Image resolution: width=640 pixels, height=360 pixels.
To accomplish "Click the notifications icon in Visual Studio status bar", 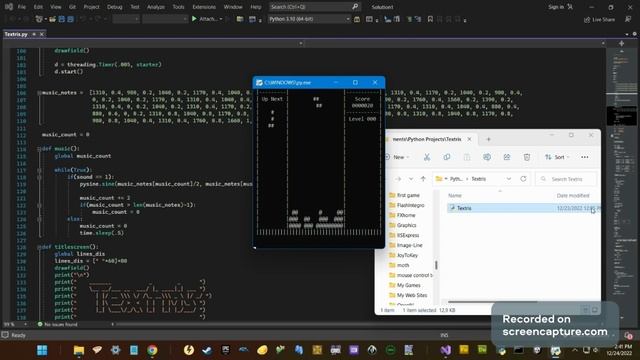I will pos(629,336).
